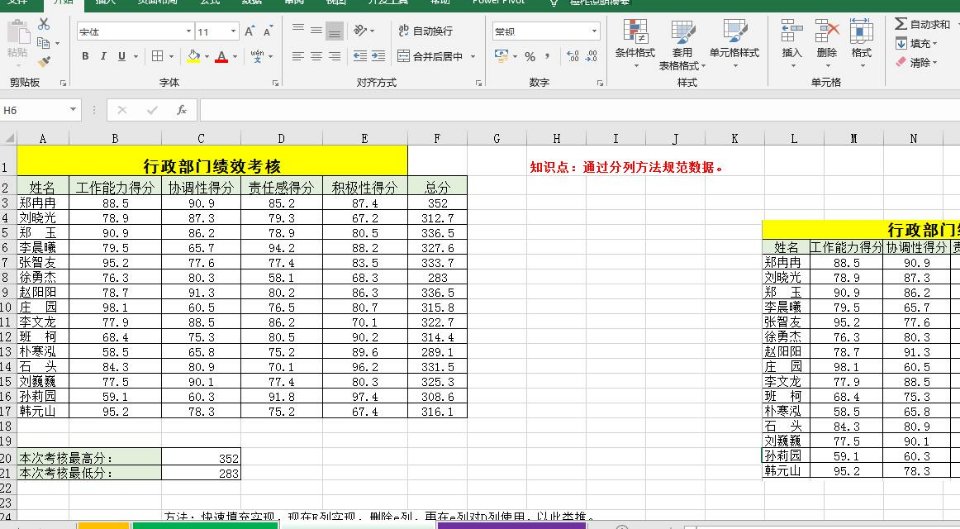Toggle bold formatting
This screenshot has height=529, width=960.
pos(85,56)
